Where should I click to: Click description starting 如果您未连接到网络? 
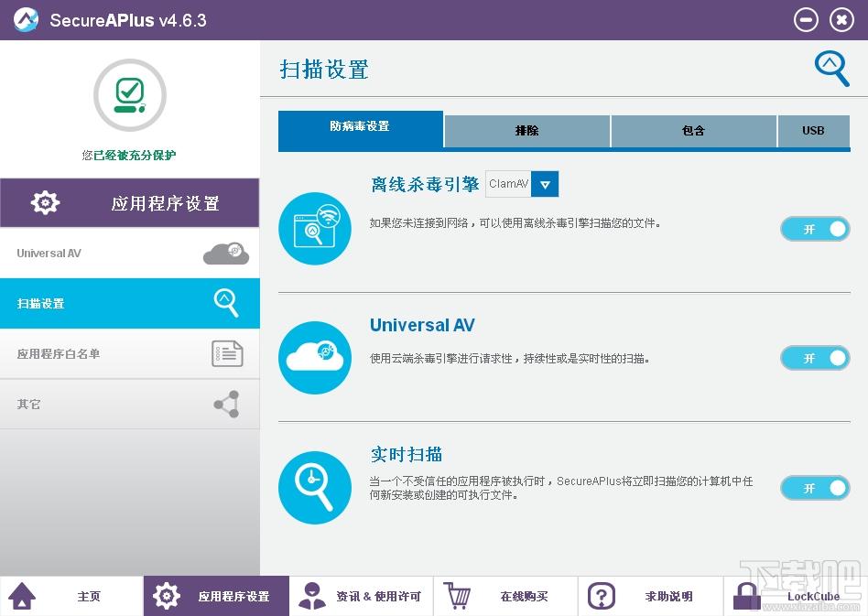[x=515, y=223]
